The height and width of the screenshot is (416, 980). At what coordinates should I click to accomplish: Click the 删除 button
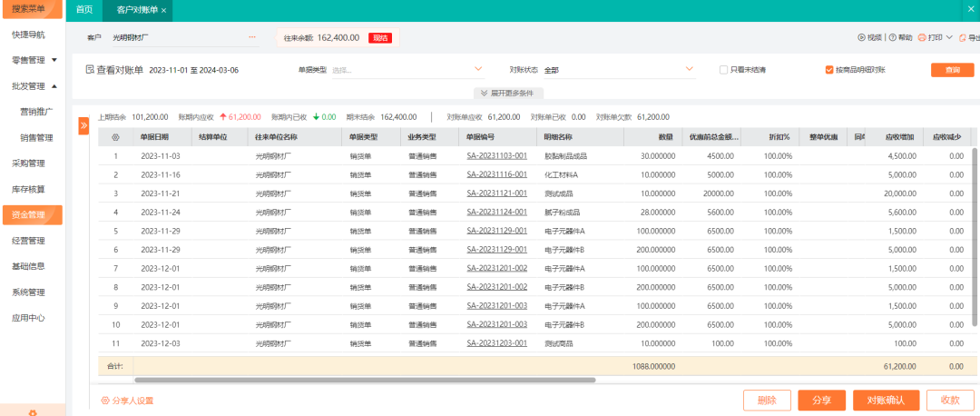click(767, 401)
